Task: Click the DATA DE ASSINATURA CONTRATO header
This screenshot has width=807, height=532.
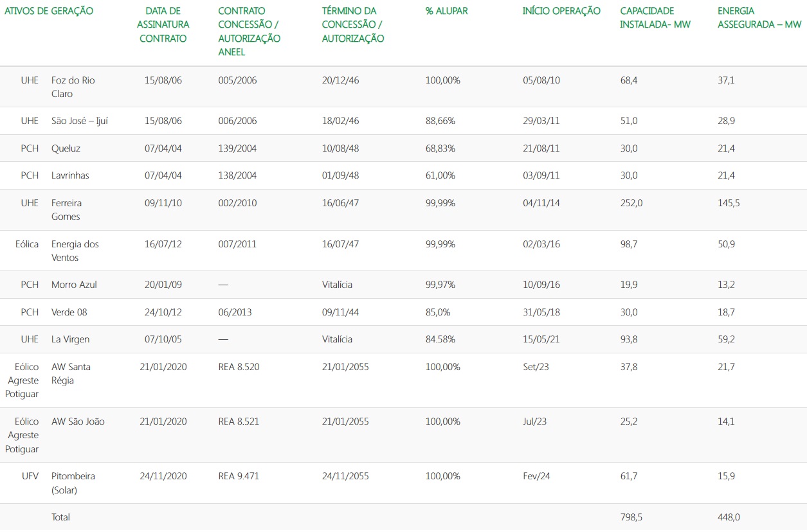Action: tap(163, 24)
